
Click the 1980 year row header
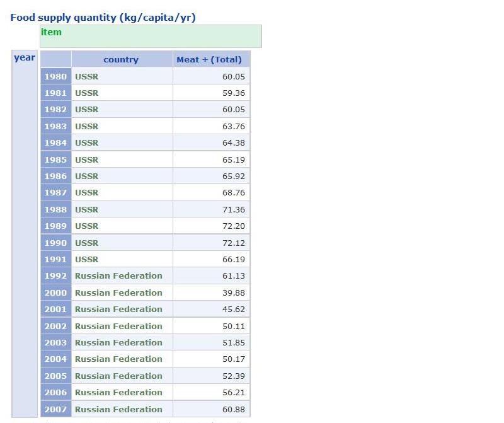(55, 76)
